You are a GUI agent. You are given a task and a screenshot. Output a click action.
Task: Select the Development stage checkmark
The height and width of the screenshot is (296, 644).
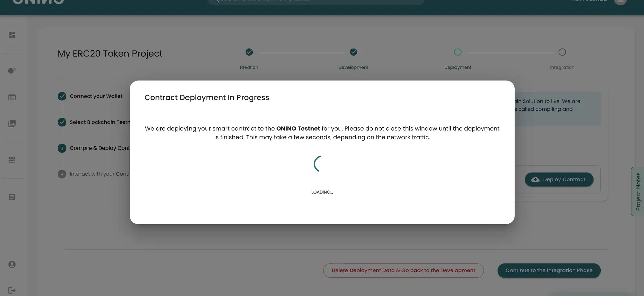353,52
